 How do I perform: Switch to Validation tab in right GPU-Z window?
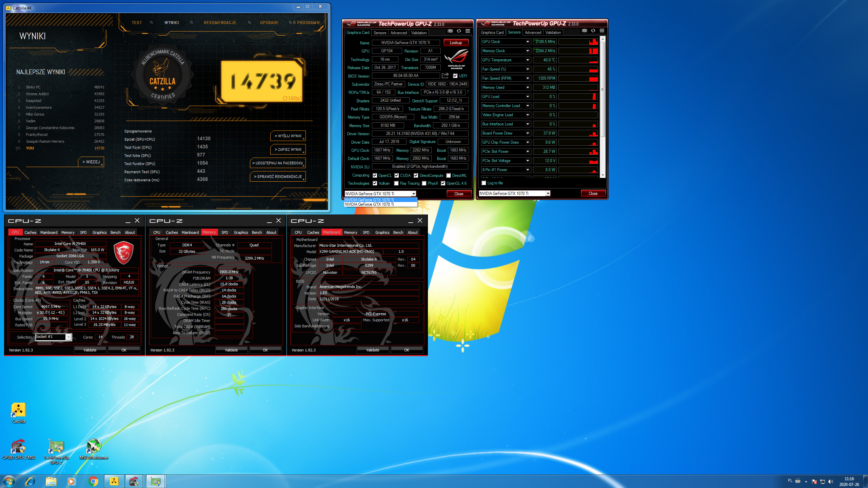(553, 33)
